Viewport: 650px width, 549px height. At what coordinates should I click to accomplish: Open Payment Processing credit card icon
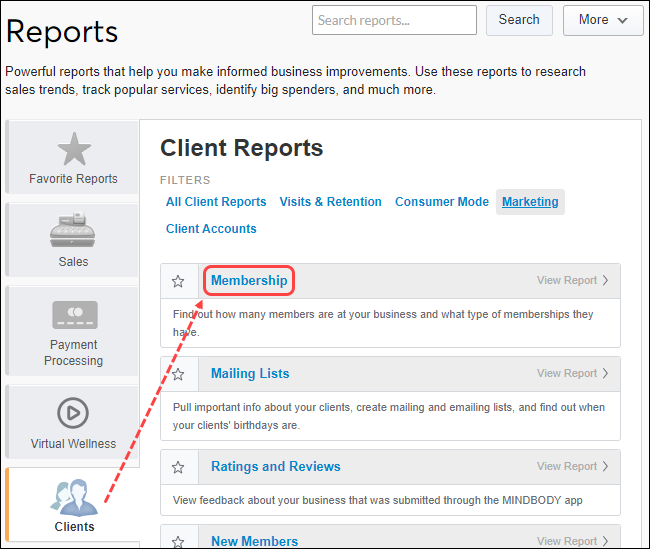pos(74,316)
